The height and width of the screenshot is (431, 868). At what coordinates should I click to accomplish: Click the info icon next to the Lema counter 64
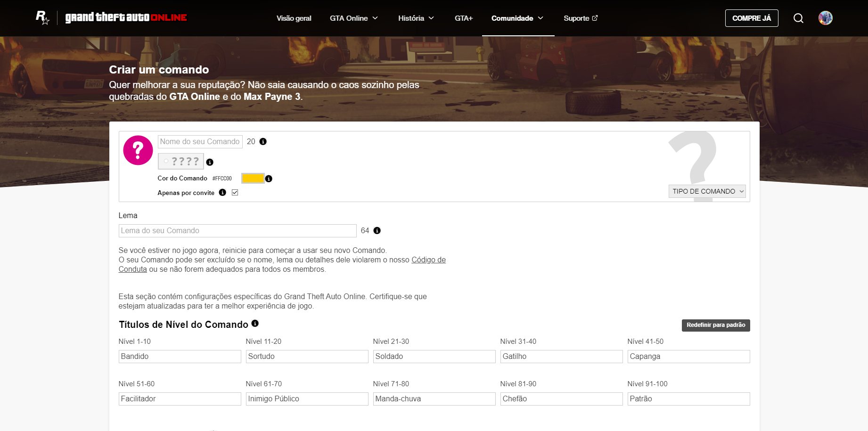(376, 231)
